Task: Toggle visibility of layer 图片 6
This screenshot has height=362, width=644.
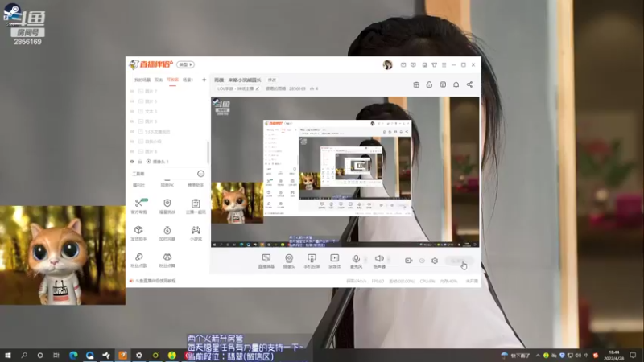Action: (132, 151)
